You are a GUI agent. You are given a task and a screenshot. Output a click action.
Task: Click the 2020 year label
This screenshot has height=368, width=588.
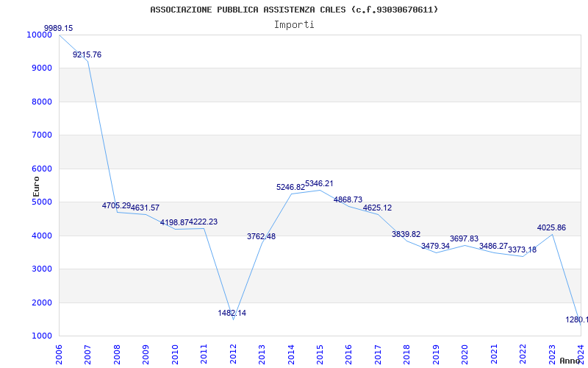click(465, 354)
